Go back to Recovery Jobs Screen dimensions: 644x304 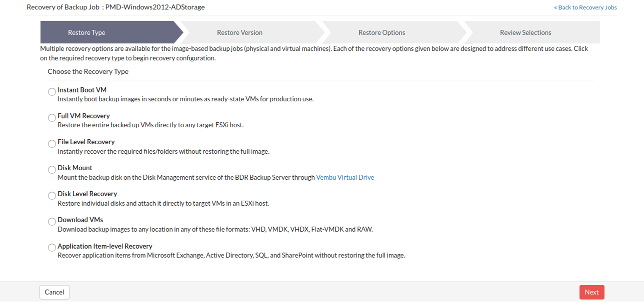585,7
